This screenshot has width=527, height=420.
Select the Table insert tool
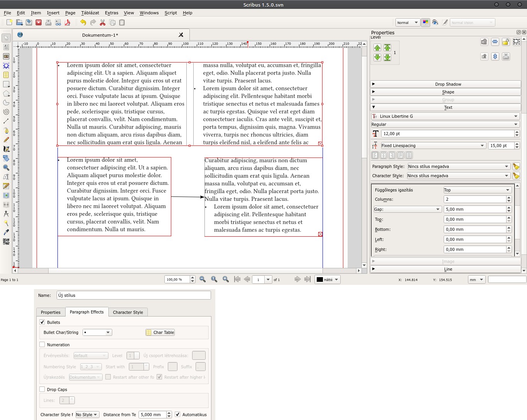click(x=6, y=75)
